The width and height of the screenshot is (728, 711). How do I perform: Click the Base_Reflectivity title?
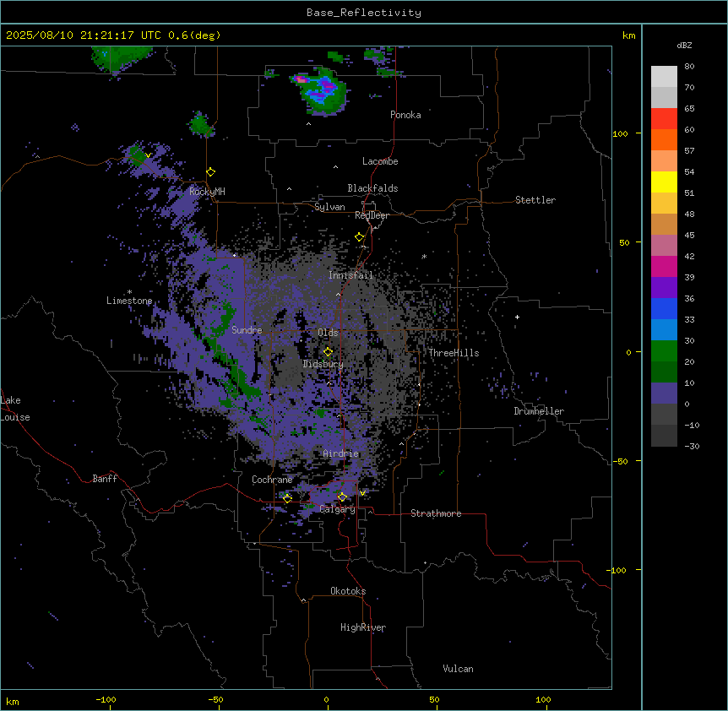[364, 13]
